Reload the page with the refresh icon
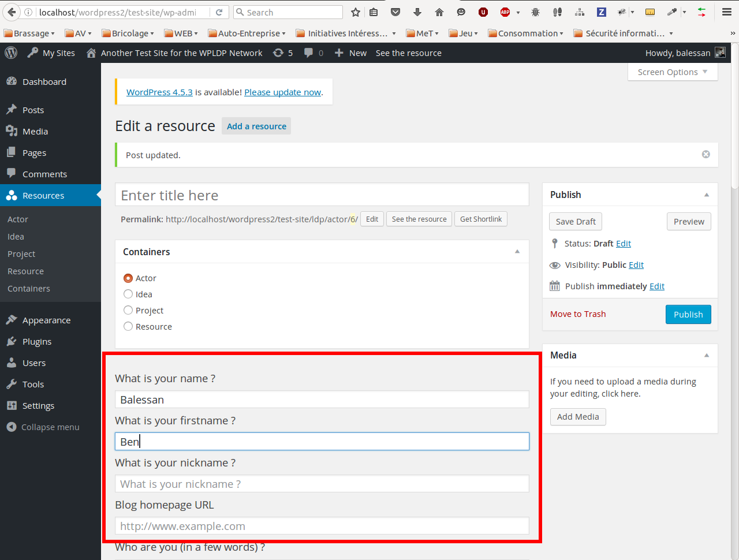739x560 pixels. point(219,12)
